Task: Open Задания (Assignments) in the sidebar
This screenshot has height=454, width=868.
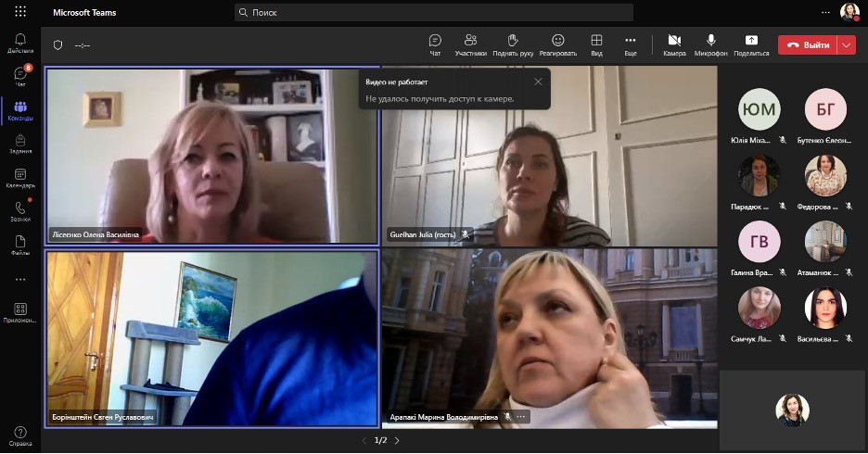Action: point(20,144)
